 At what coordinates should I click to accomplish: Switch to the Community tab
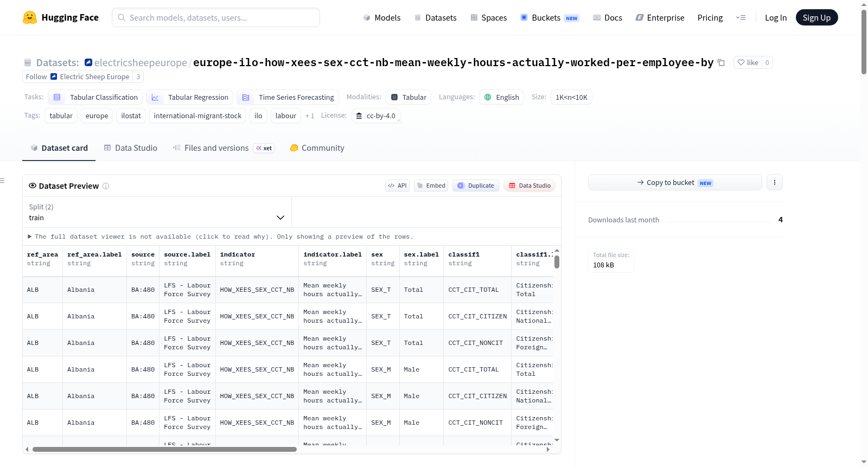317,148
